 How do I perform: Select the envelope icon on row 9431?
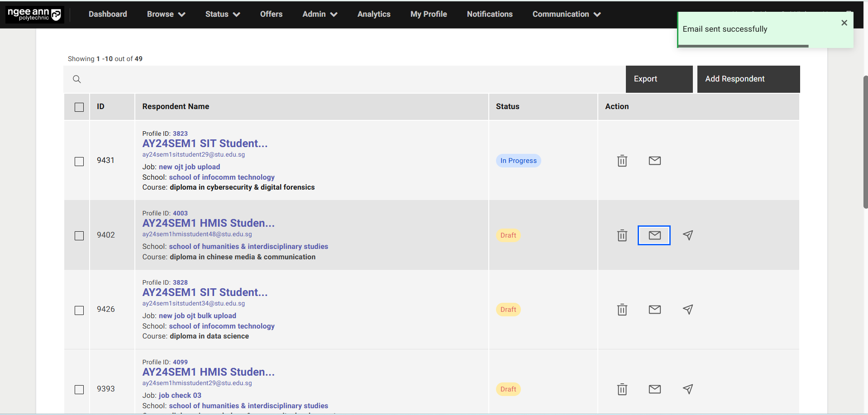[x=654, y=161]
